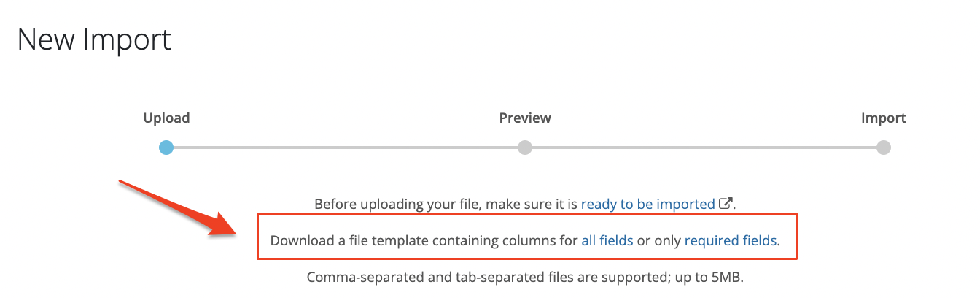Click the gray Preview step circle
This screenshot has width=980, height=298.
(x=524, y=148)
